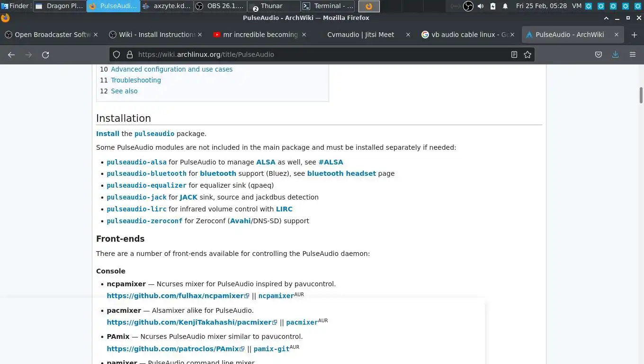Open the pulseaudio-alsa package link
The image size is (644, 364).
136,162
